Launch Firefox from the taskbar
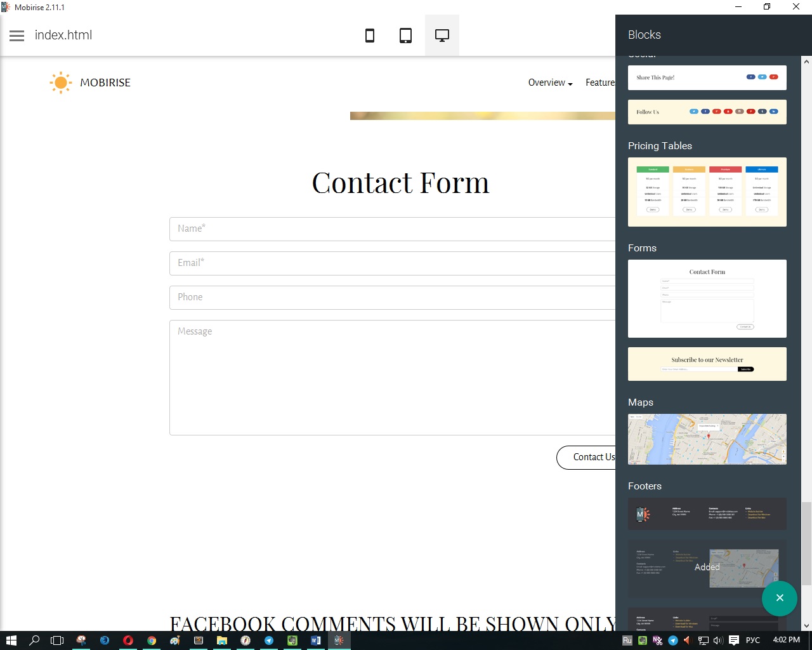The height and width of the screenshot is (650, 812). click(104, 640)
